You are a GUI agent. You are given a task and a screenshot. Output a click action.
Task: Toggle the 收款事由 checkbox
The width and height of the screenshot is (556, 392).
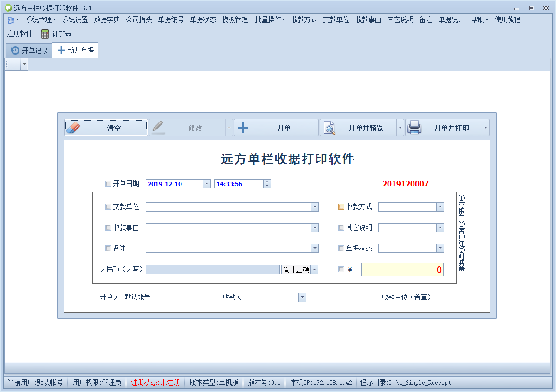tap(108, 227)
